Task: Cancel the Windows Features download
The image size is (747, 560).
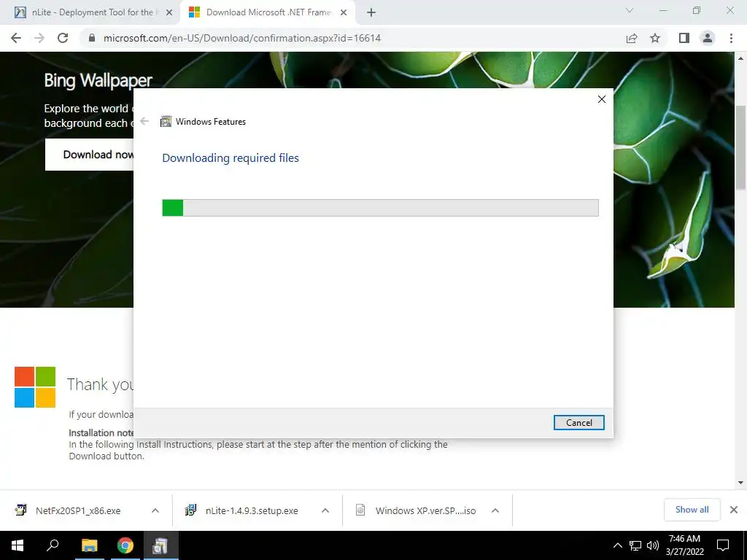Action: (578, 422)
